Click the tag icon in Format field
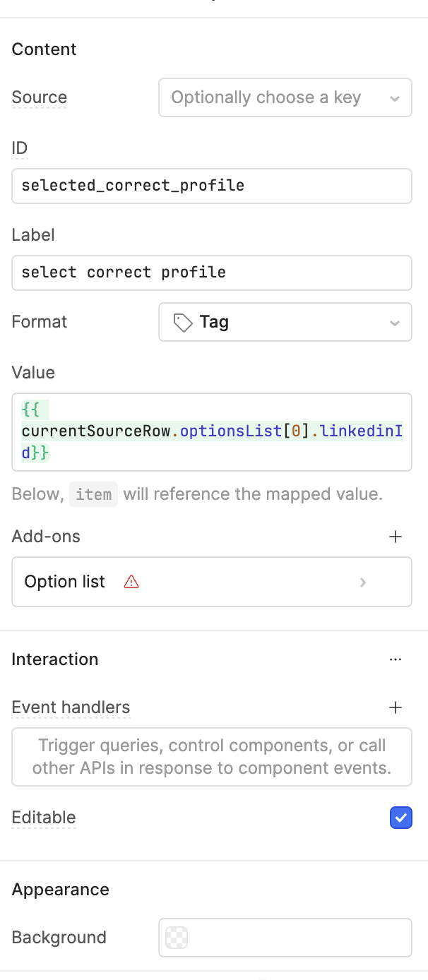Image resolution: width=428 pixels, height=980 pixels. tap(183, 323)
